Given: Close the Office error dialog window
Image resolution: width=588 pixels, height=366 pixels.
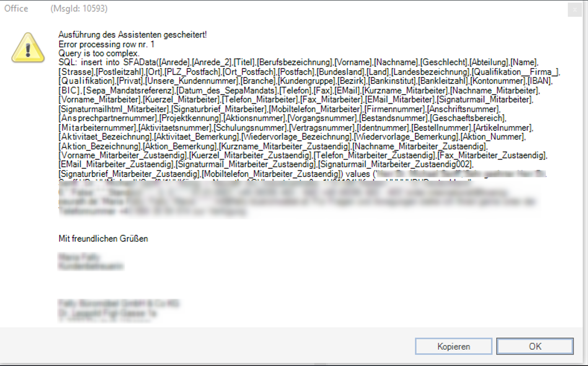Looking at the screenshot, I should pos(575,10).
